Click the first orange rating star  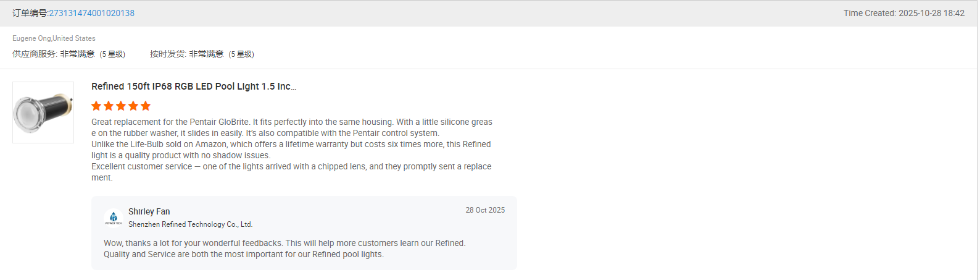96,106
